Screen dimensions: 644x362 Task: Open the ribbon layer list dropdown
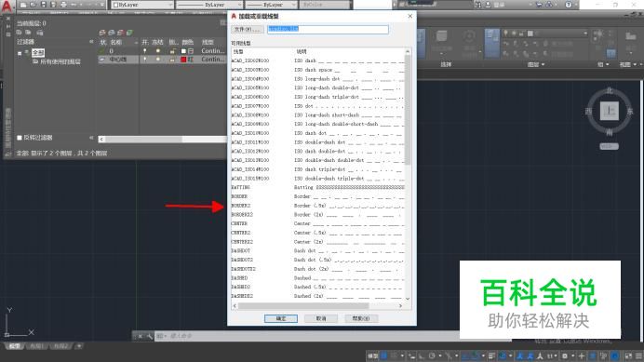pos(585,33)
